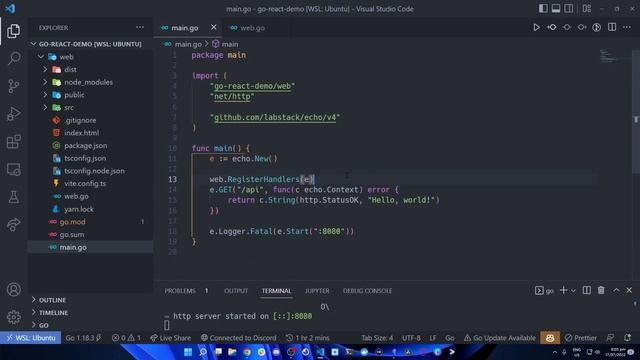This screenshot has height=360, width=640.
Task: Toggle the secondary side bar layout icon
Action: (x=568, y=9)
